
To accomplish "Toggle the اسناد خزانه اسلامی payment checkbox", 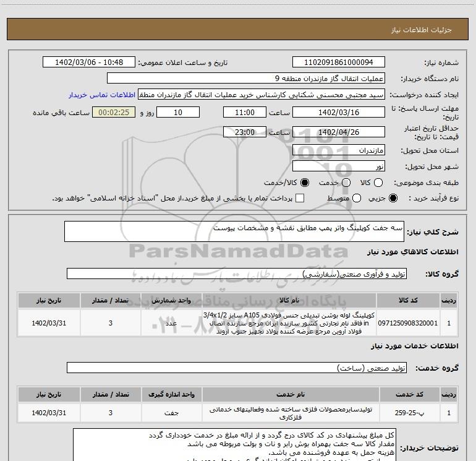I will 300,199.
